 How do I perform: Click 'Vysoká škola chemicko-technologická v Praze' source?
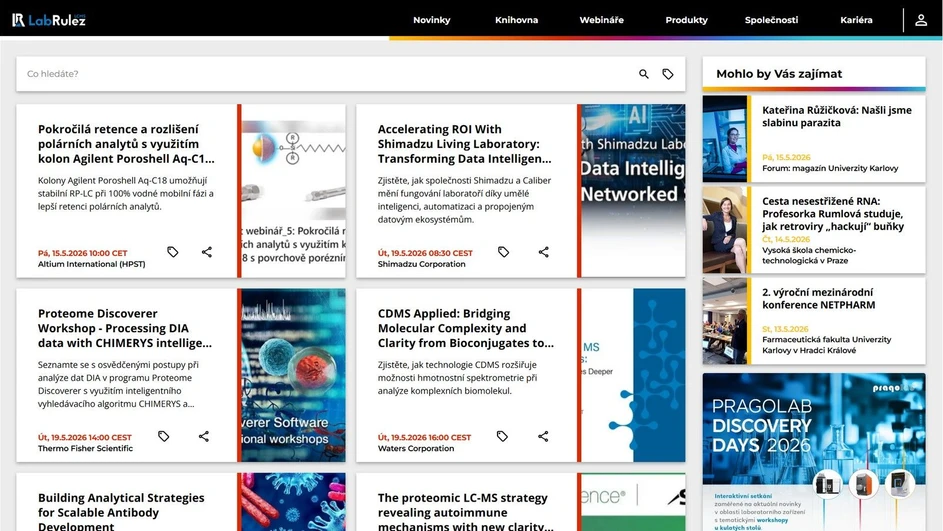(x=809, y=255)
